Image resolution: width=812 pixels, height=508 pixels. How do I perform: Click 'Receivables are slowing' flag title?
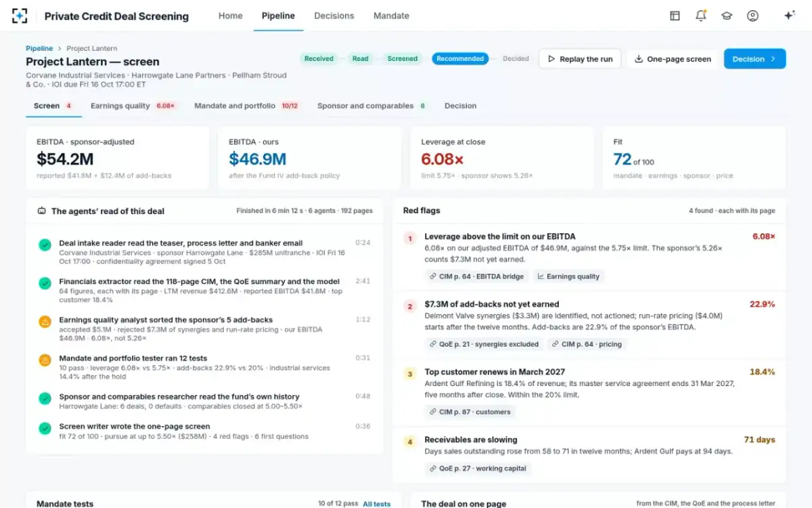click(471, 440)
